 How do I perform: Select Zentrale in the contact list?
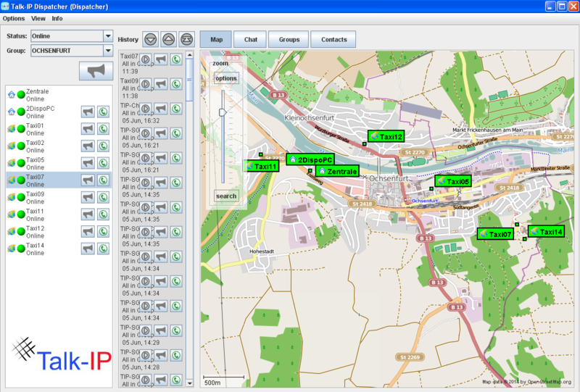tap(59, 95)
